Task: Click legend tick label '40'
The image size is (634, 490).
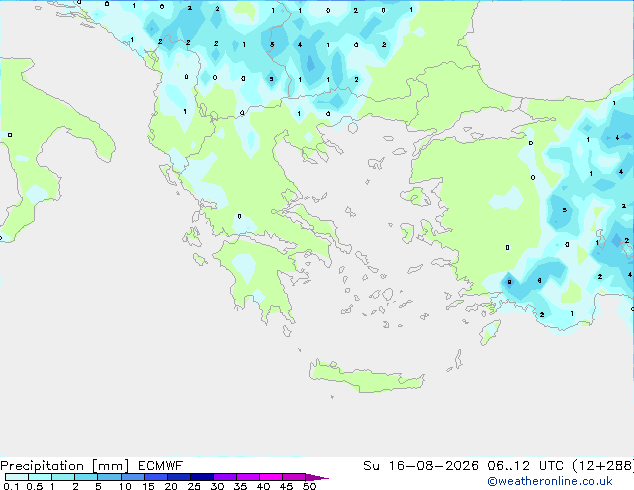Action: point(263,486)
